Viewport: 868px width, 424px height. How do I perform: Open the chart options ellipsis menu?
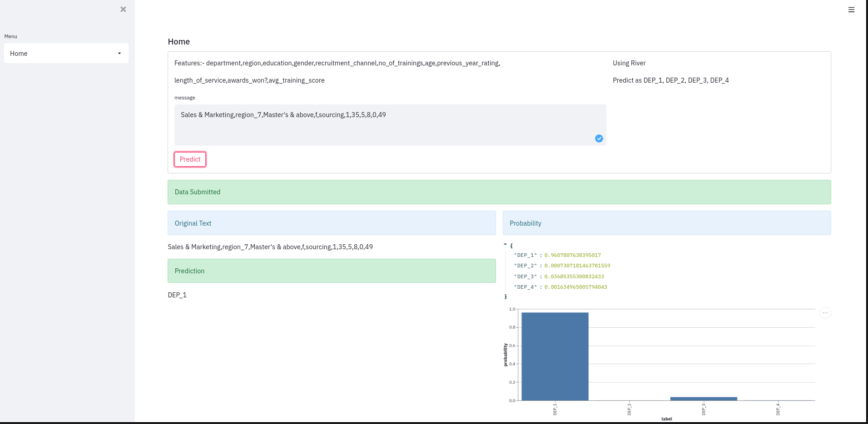pos(825,313)
